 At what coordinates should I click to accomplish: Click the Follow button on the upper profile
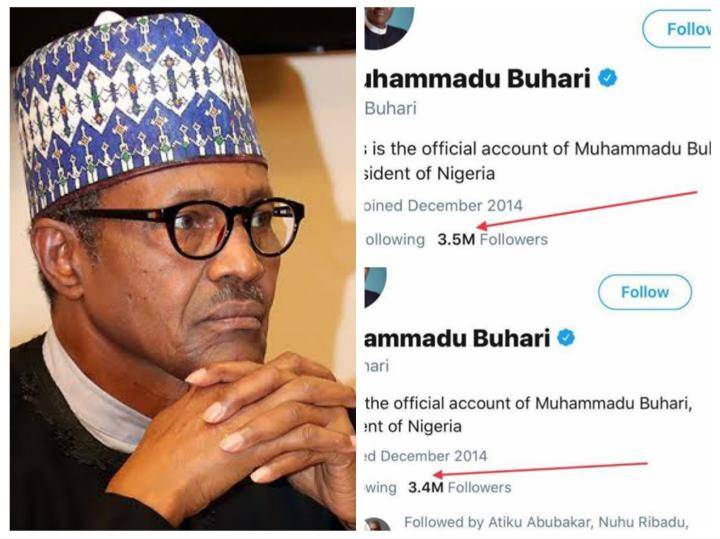677,29
